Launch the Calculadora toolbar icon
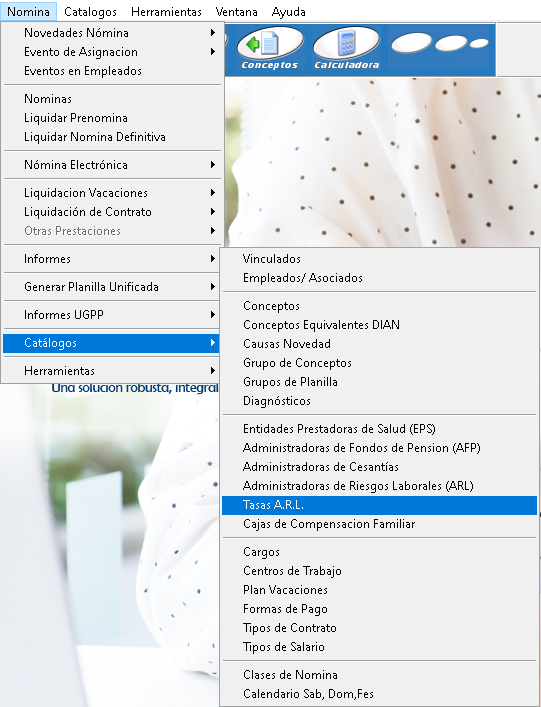The image size is (541, 707). pyautogui.click(x=346, y=49)
